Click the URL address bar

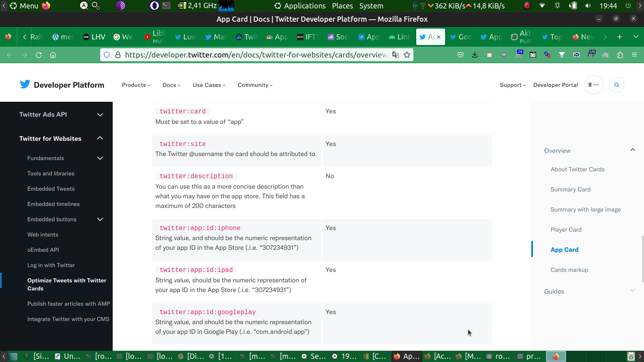pos(256,55)
